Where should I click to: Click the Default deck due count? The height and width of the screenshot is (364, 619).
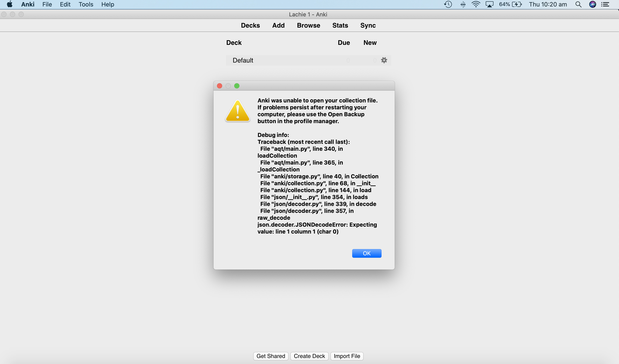pos(348,60)
